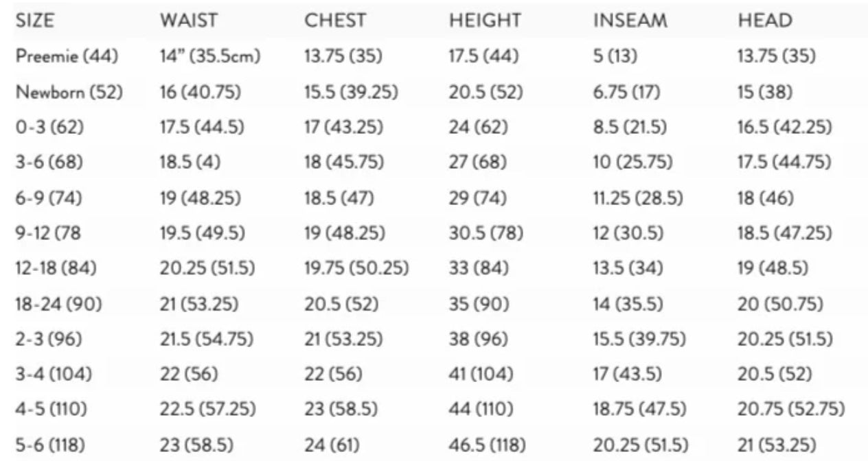
Task: Click the Preemie waist value 14" (35.5cm)
Action: coord(210,56)
